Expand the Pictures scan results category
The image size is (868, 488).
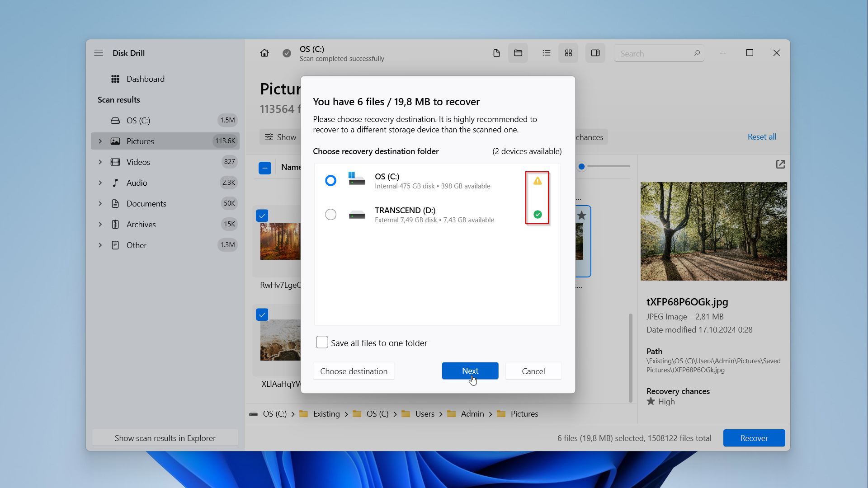(x=99, y=141)
